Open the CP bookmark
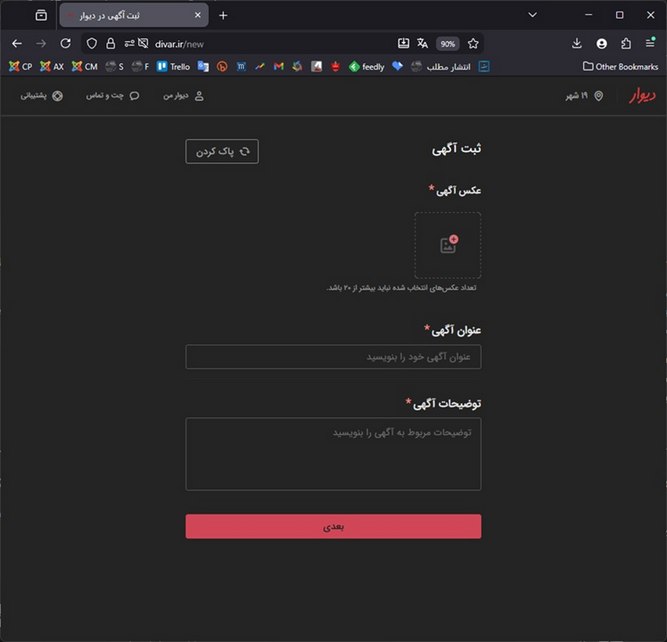 [x=20, y=66]
